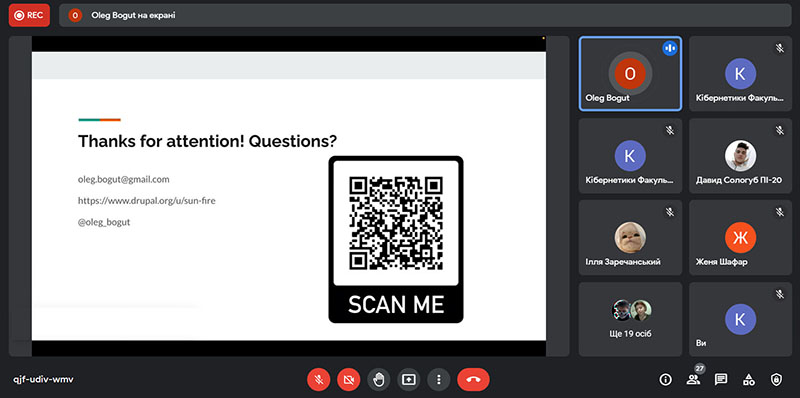This screenshot has width=800, height=398.
Task: Click the orange Ж avatar of Женя Шафар
Action: [740, 238]
